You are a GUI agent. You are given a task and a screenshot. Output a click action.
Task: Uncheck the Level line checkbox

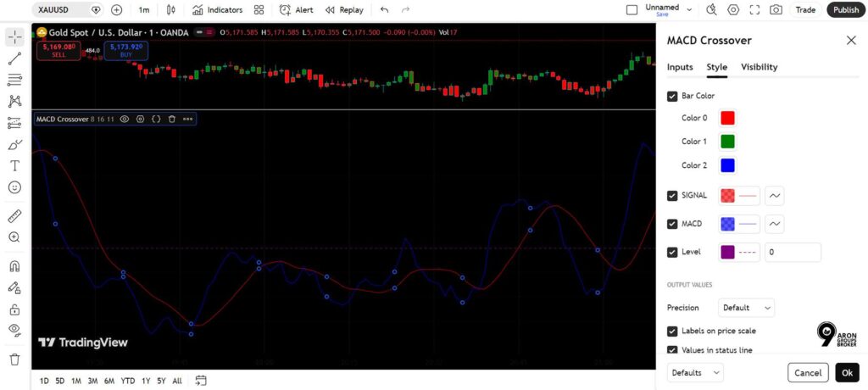click(x=672, y=252)
